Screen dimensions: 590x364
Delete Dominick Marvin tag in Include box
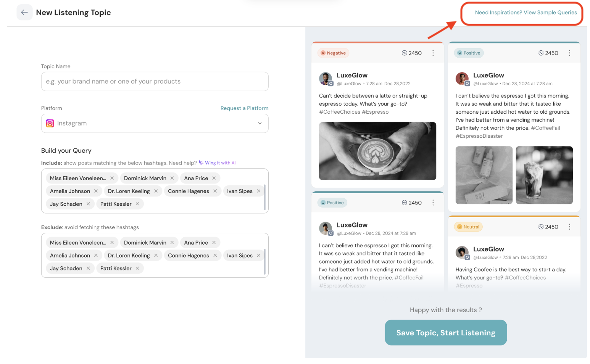click(x=172, y=178)
